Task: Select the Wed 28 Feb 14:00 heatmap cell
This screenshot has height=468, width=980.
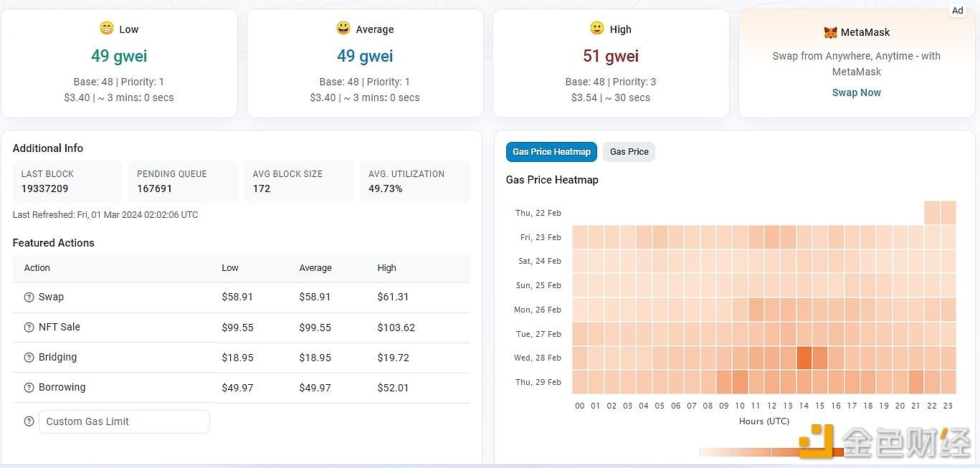Action: coord(804,358)
